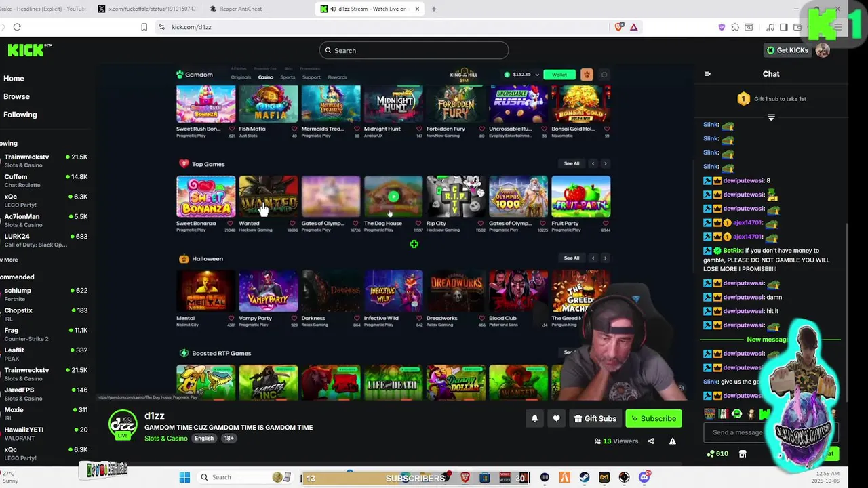Favorite Fruit Party with its heart

pyautogui.click(x=606, y=223)
